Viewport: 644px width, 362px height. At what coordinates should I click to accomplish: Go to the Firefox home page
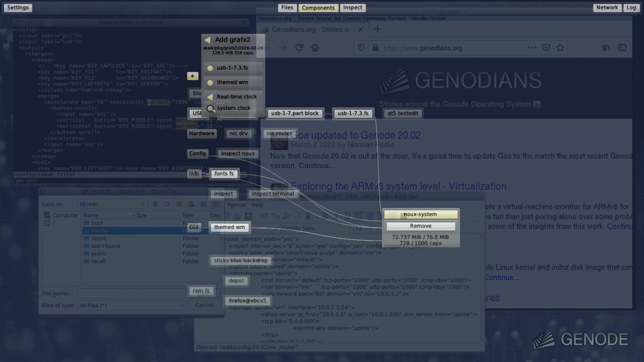(x=315, y=47)
